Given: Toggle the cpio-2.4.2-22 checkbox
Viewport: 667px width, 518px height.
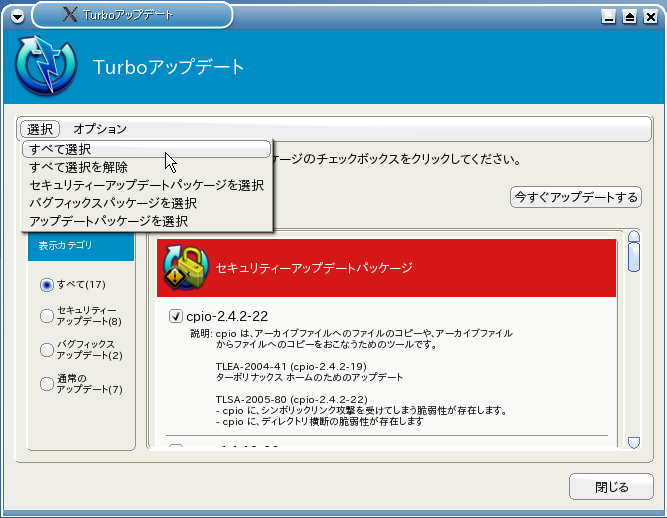Looking at the screenshot, I should point(176,316).
